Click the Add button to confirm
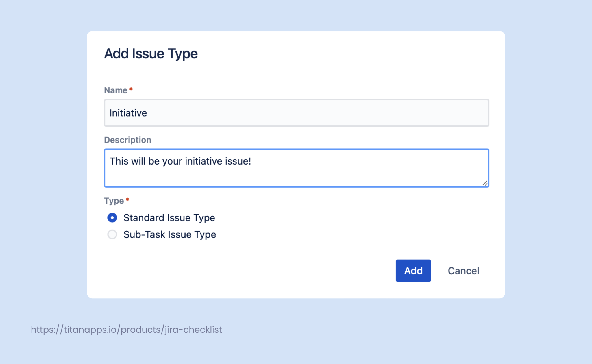 [413, 271]
